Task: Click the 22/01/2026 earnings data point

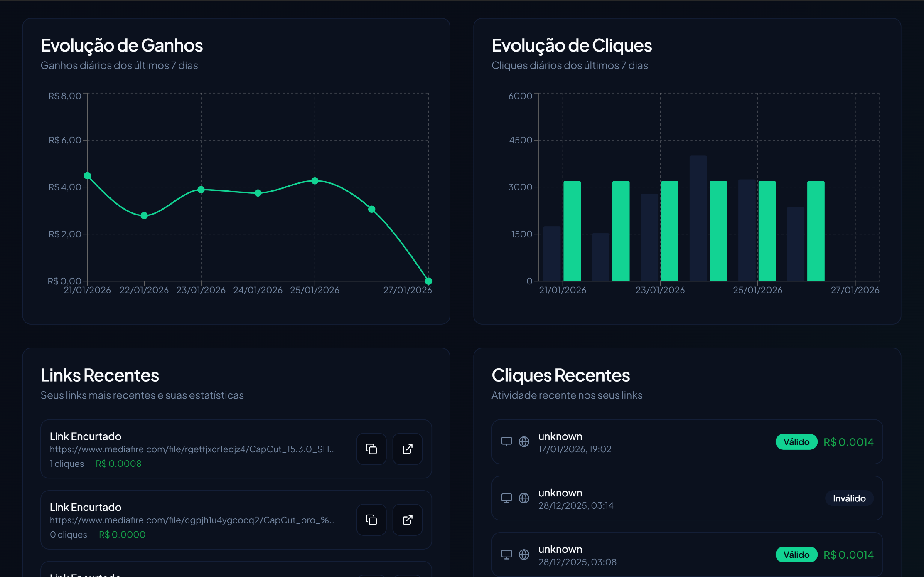Action: point(144,215)
